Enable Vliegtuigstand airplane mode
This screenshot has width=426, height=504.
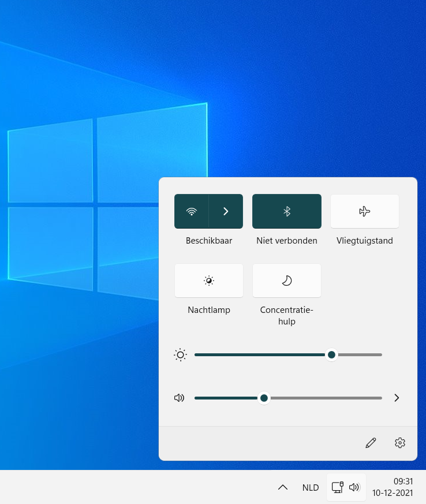[x=365, y=211]
